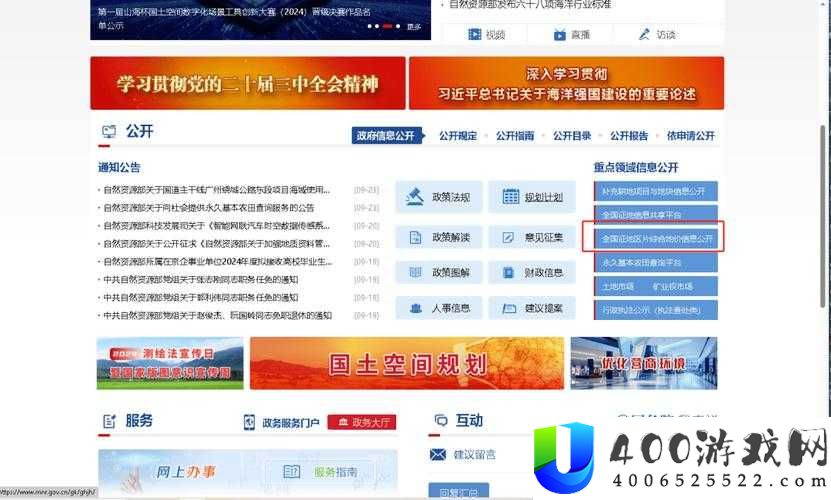Open the 永久基本农田查询平台 link
Image resolution: width=831 pixels, height=500 pixels.
656,262
